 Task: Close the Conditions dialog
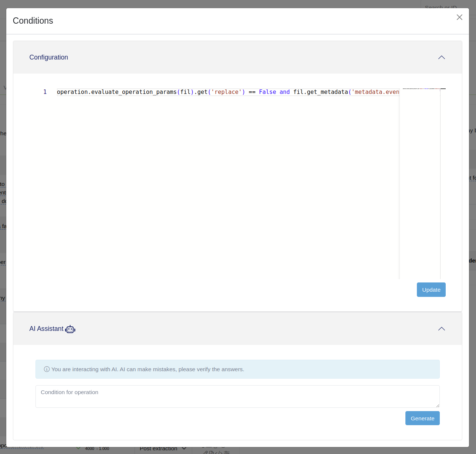459,17
